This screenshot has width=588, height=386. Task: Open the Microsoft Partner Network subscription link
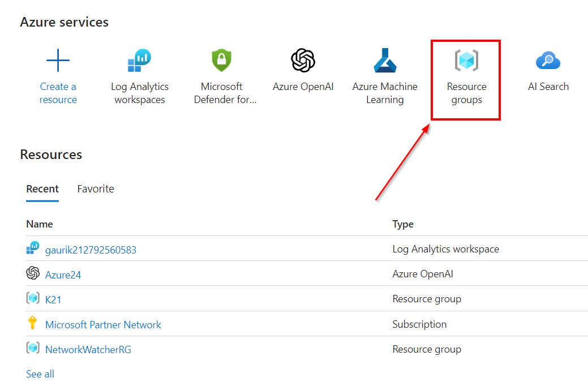point(103,324)
